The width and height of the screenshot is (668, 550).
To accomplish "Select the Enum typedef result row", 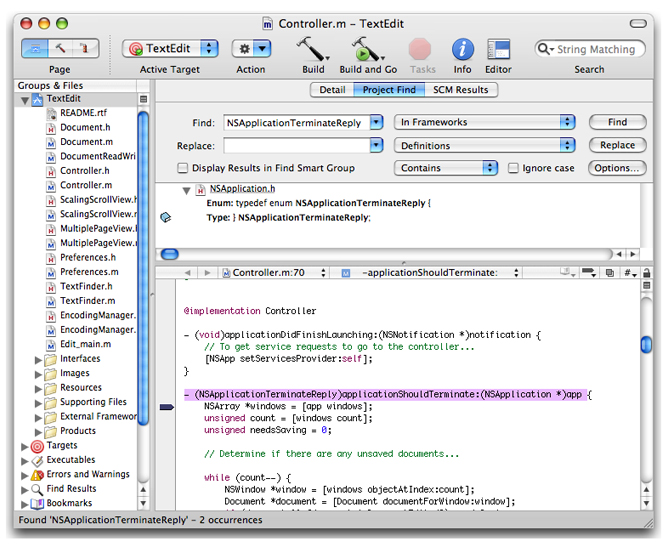I will click(319, 203).
